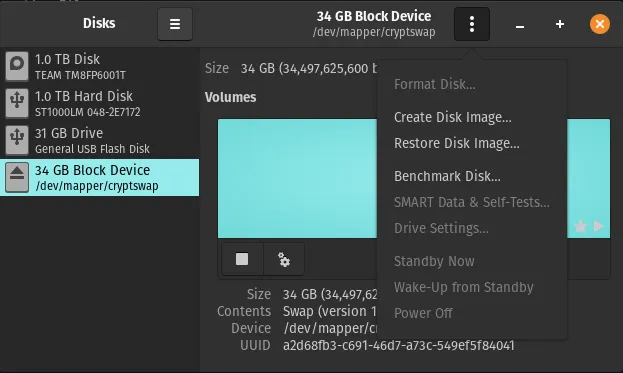Choose Restore Disk Image... menu entry
Viewport: 623px width, 373px height.
tap(457, 143)
